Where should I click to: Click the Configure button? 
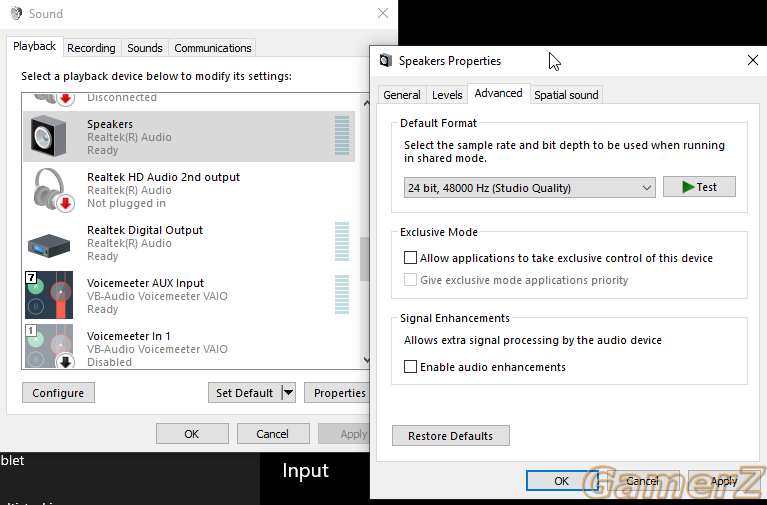(x=58, y=393)
